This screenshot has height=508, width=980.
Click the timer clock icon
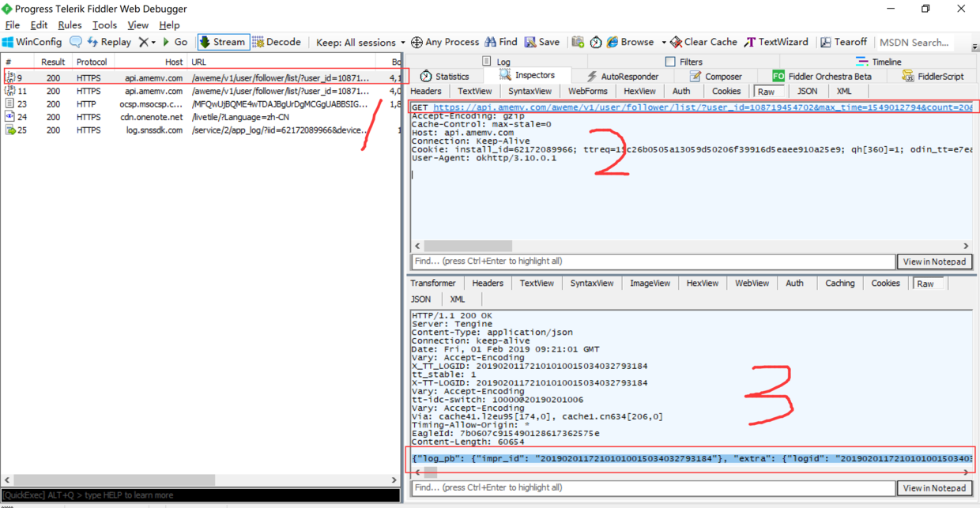[x=596, y=42]
